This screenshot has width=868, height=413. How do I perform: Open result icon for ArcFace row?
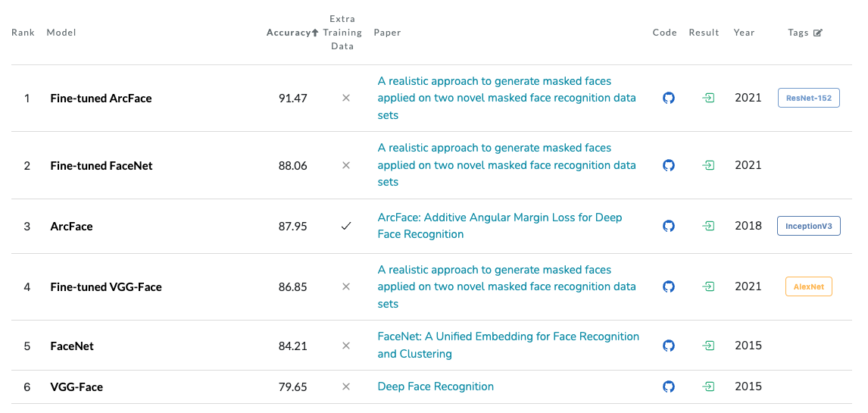pos(708,226)
